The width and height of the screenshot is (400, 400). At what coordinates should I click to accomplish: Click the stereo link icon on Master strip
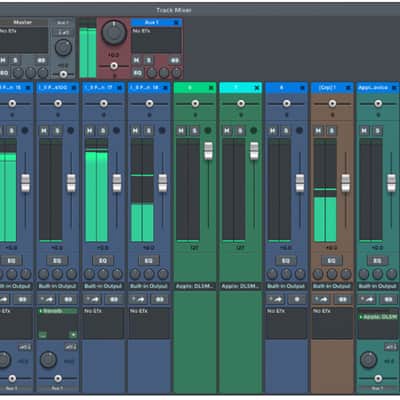[x=41, y=60]
